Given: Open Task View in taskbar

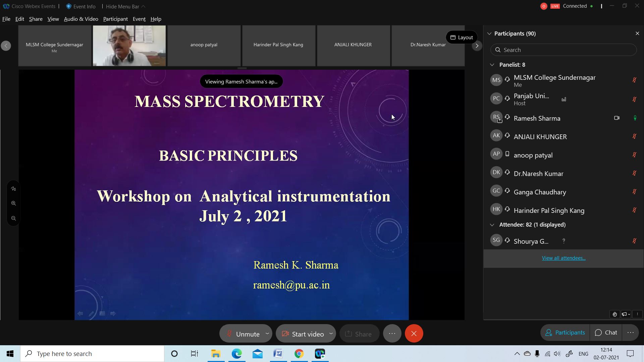Looking at the screenshot, I should coord(195,354).
